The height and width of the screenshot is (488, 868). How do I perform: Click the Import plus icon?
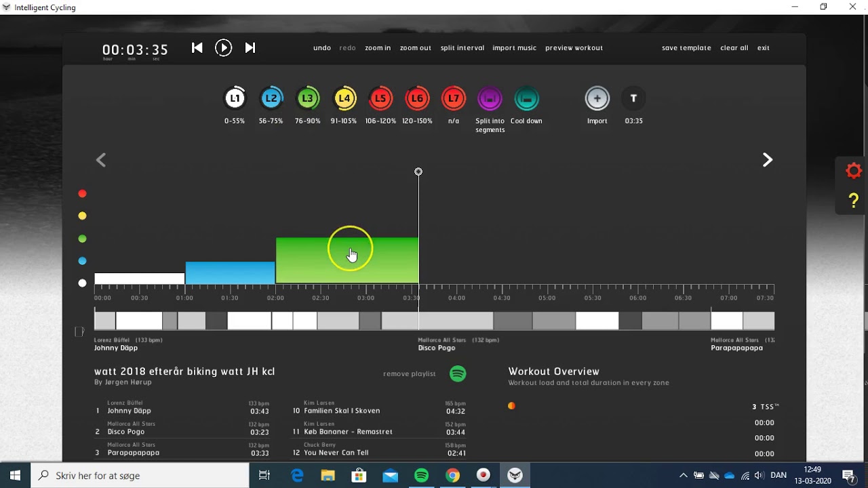point(597,98)
